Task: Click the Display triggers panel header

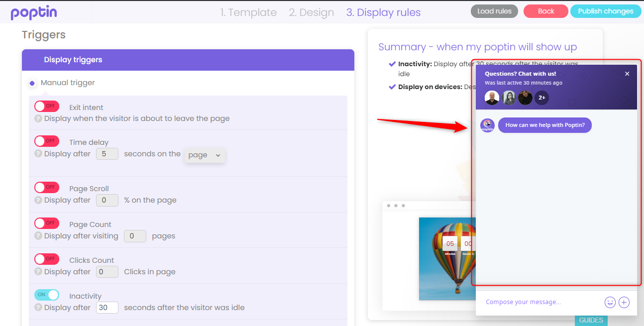Action: 188,60
